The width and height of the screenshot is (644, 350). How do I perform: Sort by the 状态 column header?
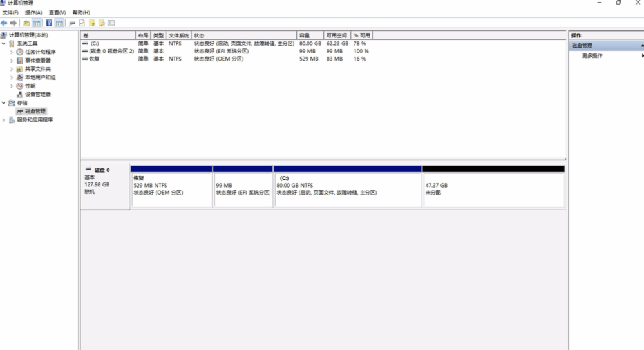(244, 35)
